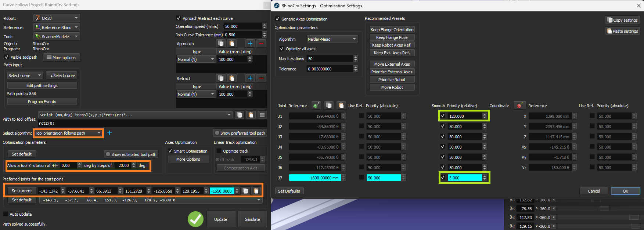The height and width of the screenshot is (230, 644).
Task: Increase J1 smooth priority with up arrow
Action: click(485, 114)
